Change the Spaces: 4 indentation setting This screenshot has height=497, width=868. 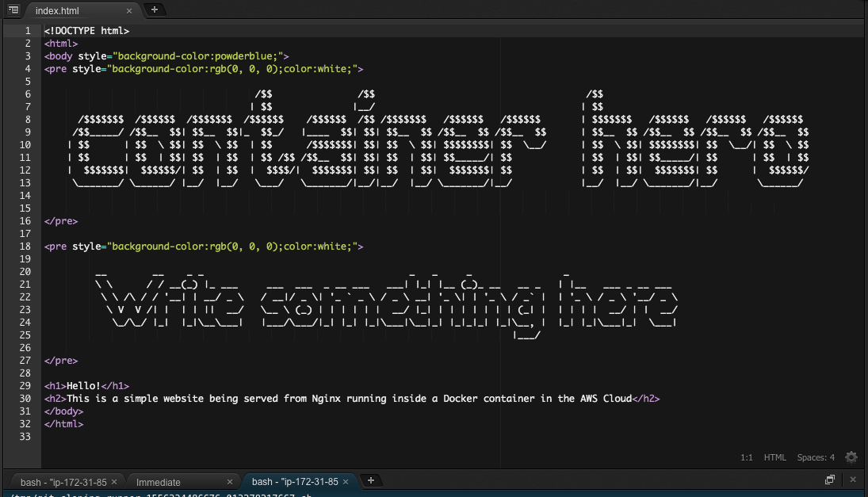(816, 457)
